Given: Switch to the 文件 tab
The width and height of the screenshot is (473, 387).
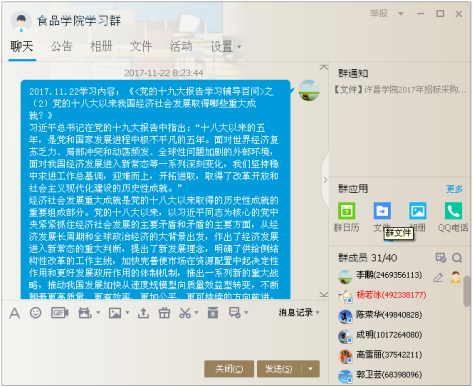Looking at the screenshot, I should pos(141,46).
